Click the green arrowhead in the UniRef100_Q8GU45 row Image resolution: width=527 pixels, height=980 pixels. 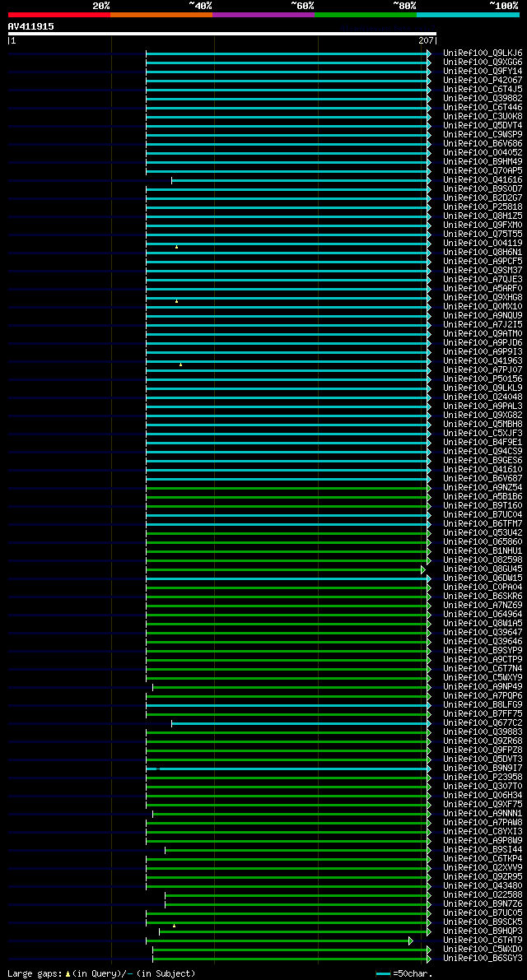[x=423, y=569]
